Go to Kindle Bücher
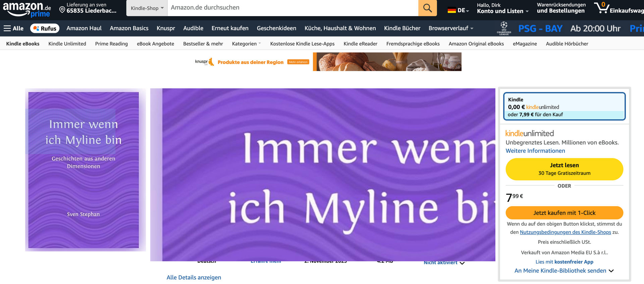644x284 pixels. [x=402, y=29]
